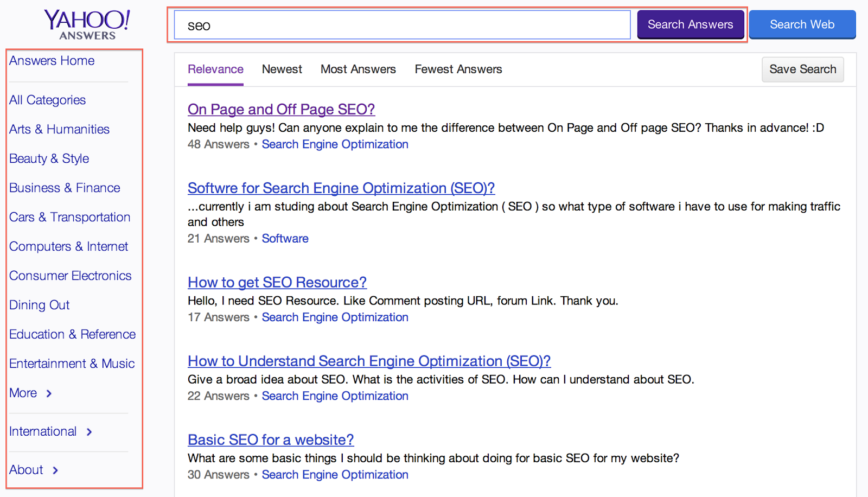868x497 pixels.
Task: Go to Answers Home
Action: [52, 61]
